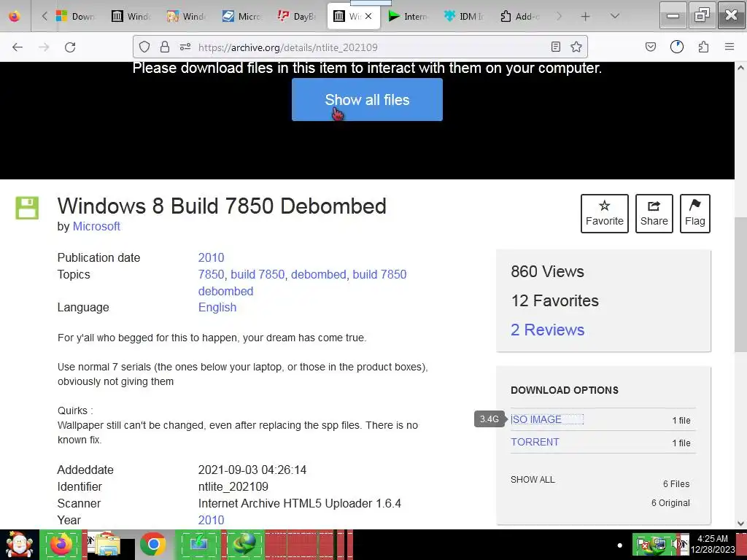Screen dimensions: 747x560
Task: Click 'Internet Archive HTML5 Uploader 1.6.4' text
Action: click(x=300, y=503)
